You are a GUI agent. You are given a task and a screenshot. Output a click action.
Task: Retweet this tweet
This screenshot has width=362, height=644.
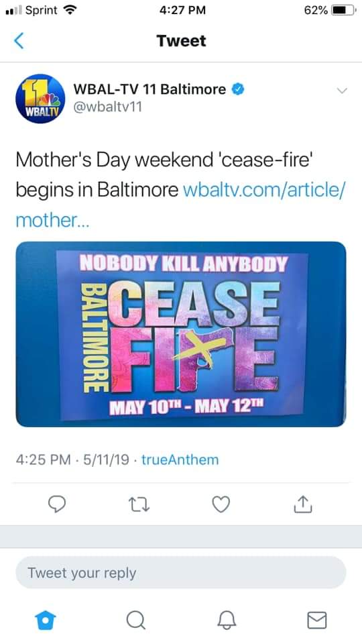pyautogui.click(x=139, y=504)
